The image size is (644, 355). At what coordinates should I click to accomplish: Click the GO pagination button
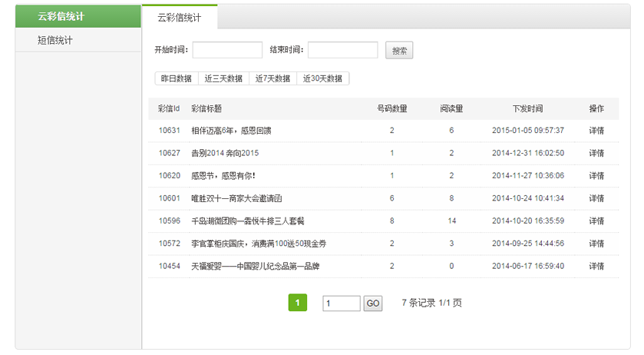click(x=373, y=304)
